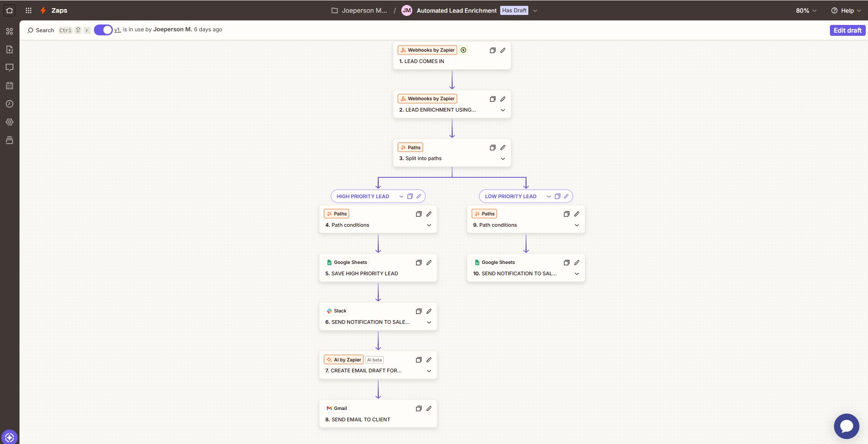Edit the SEND EMAIL TO CLIENT step
This screenshot has width=868, height=444.
click(429, 409)
